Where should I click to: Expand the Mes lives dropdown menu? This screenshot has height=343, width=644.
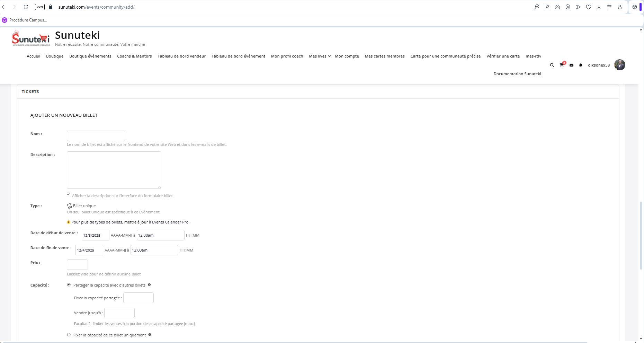[x=320, y=56]
